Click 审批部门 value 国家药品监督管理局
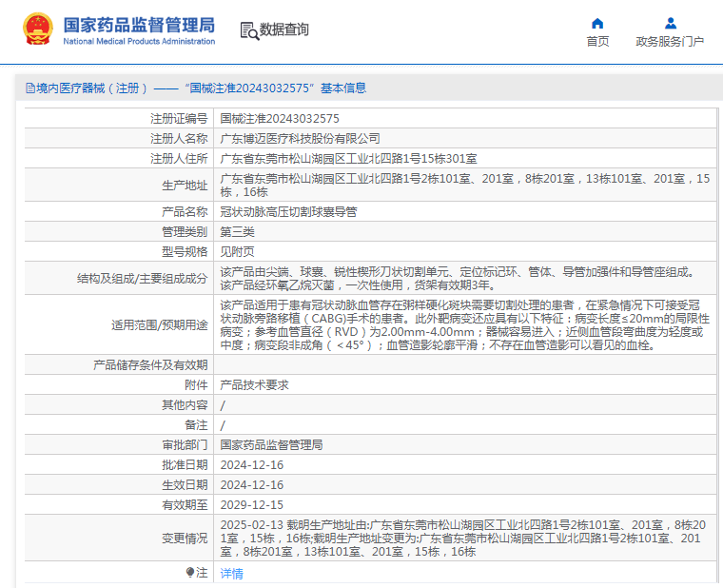 tap(271, 445)
